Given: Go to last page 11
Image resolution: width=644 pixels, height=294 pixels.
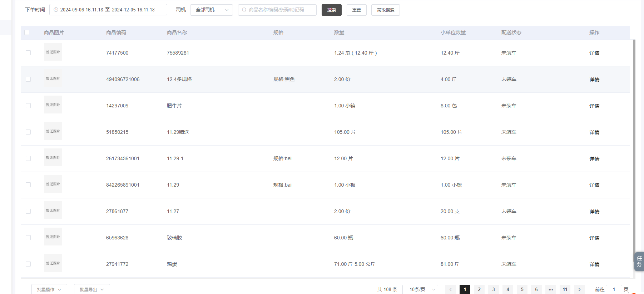Looking at the screenshot, I should pyautogui.click(x=565, y=289).
